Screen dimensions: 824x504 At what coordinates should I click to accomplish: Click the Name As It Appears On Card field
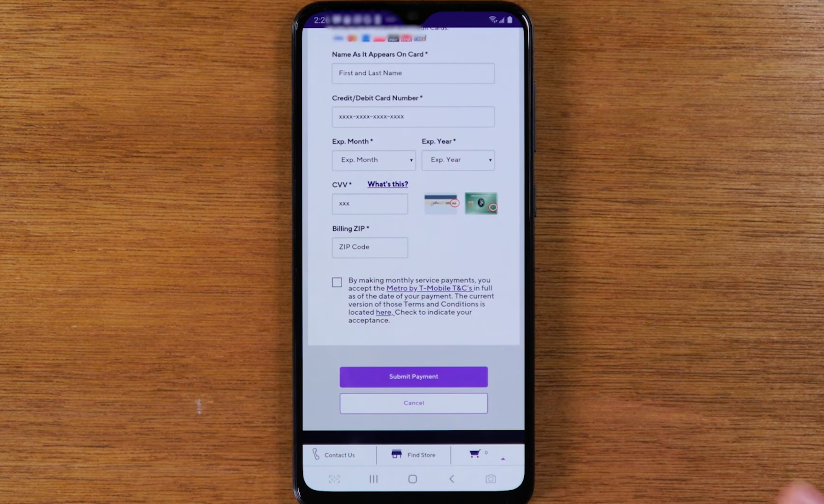click(x=412, y=73)
